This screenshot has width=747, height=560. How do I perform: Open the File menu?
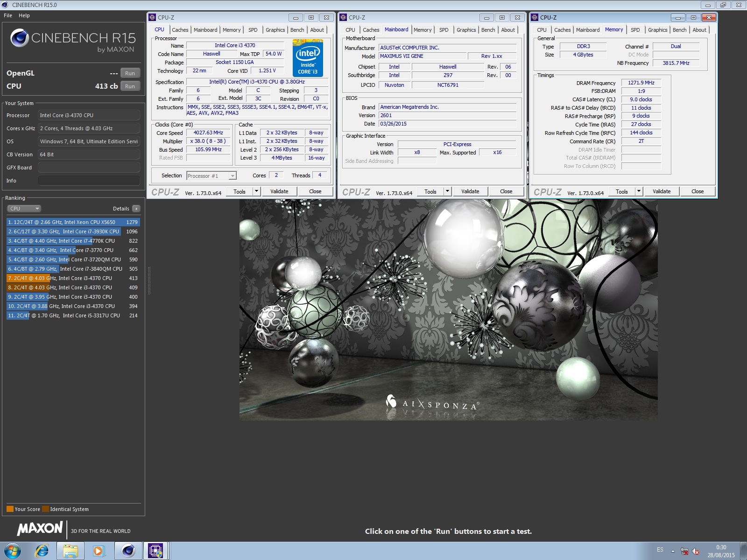pyautogui.click(x=8, y=15)
